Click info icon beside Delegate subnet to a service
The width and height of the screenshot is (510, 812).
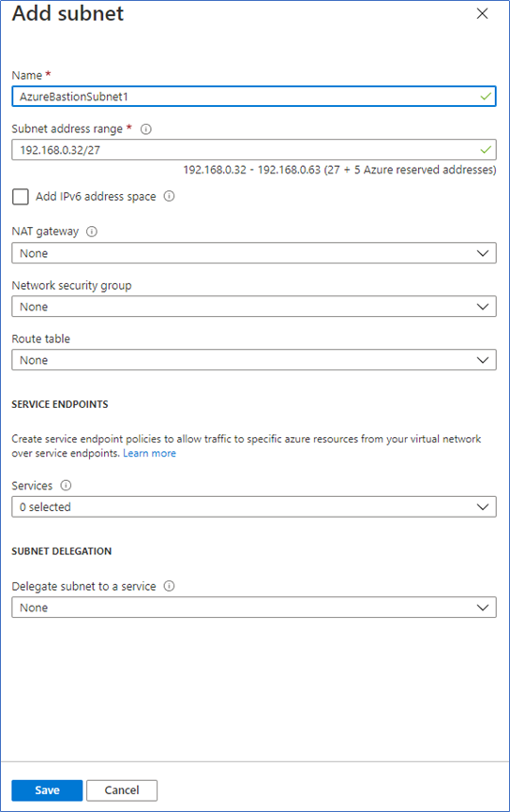(169, 586)
